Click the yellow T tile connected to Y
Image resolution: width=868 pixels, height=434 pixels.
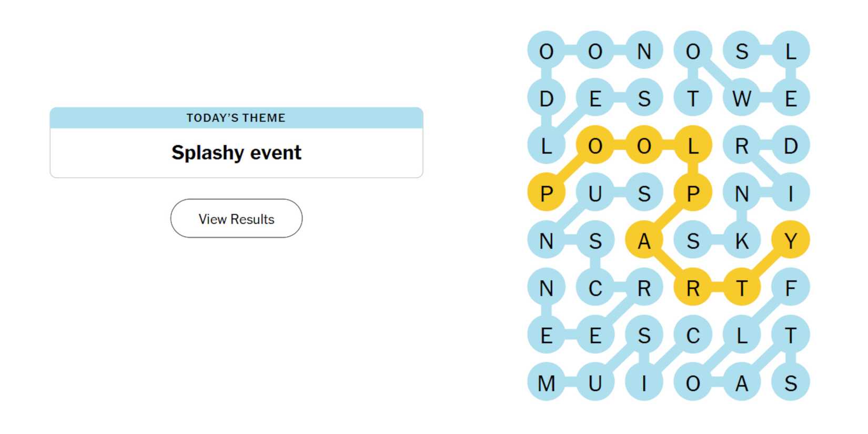point(742,288)
